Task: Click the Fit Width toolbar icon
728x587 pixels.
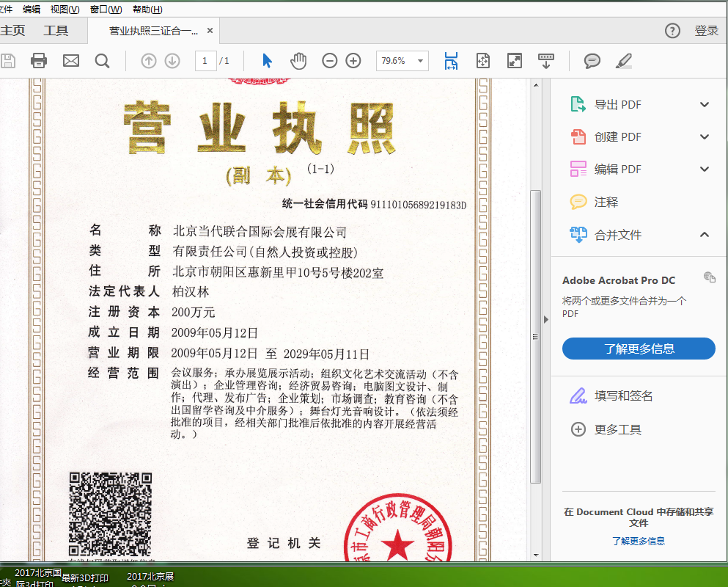Action: coord(451,61)
